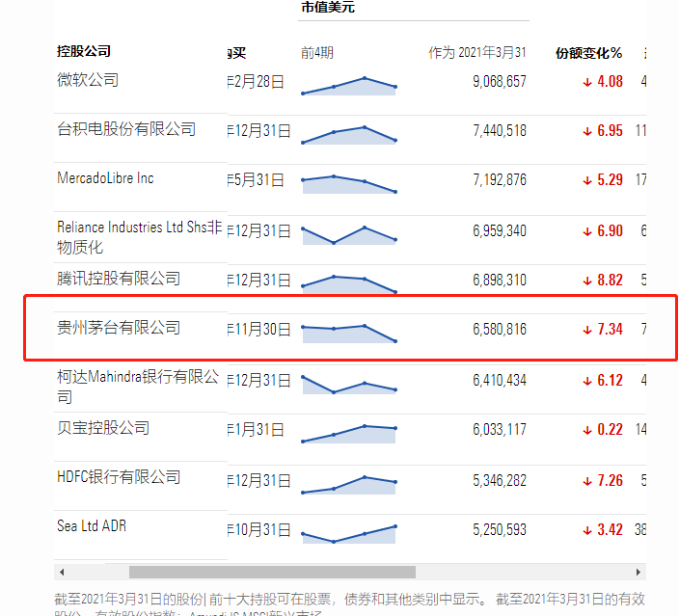Click the 份额变化% column header
This screenshot has width=679, height=616.
click(x=589, y=53)
